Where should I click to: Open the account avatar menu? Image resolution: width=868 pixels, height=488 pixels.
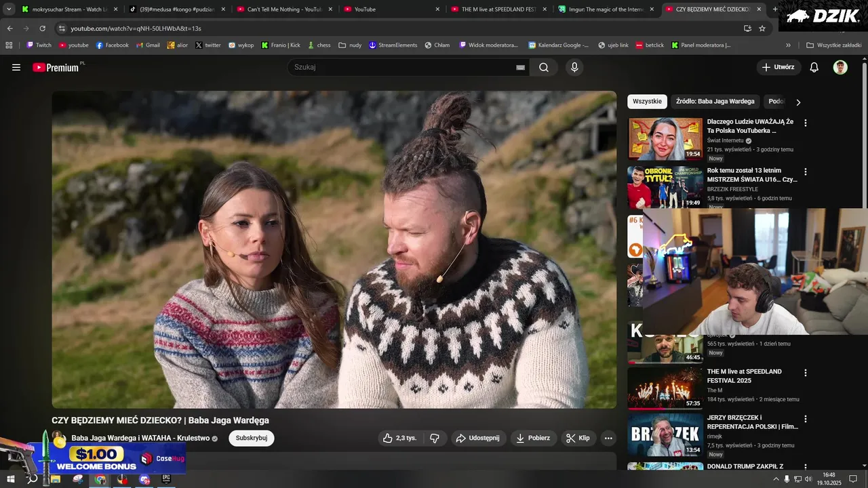coord(840,67)
